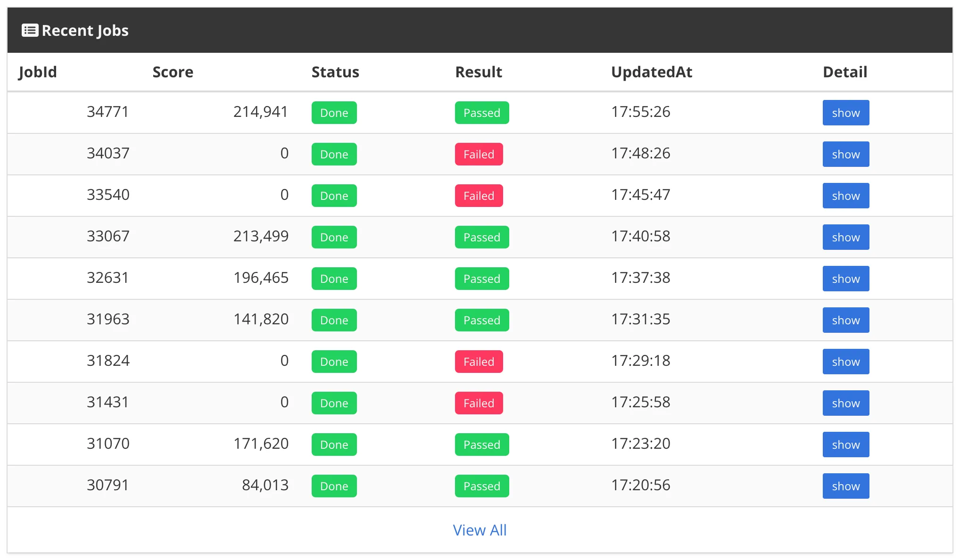Click the JobId column header

click(x=38, y=72)
